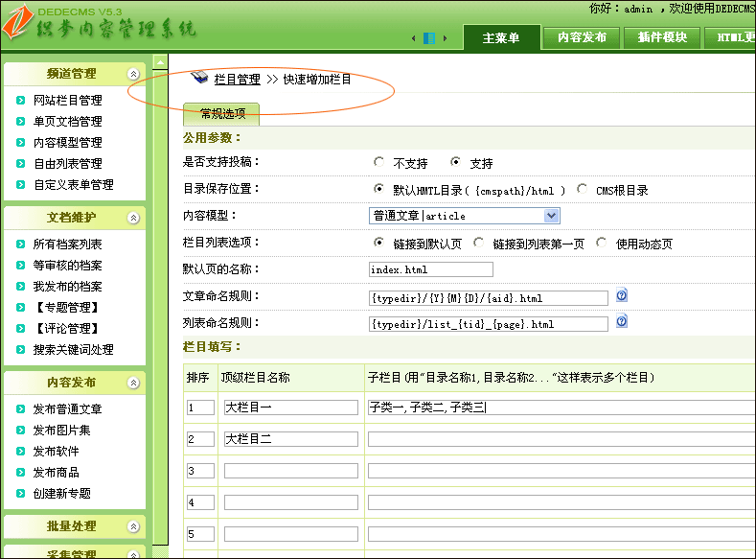
Task: Open 发布普通文章 in the sidebar
Action: [67, 409]
